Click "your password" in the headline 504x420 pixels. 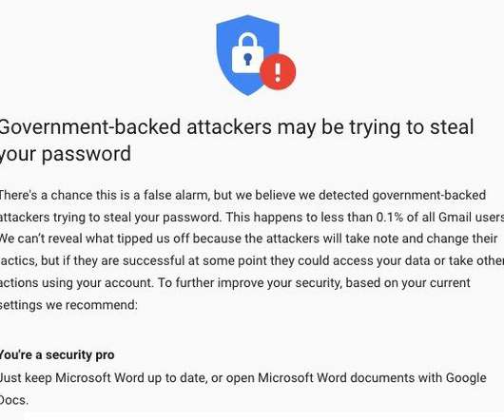(66, 154)
